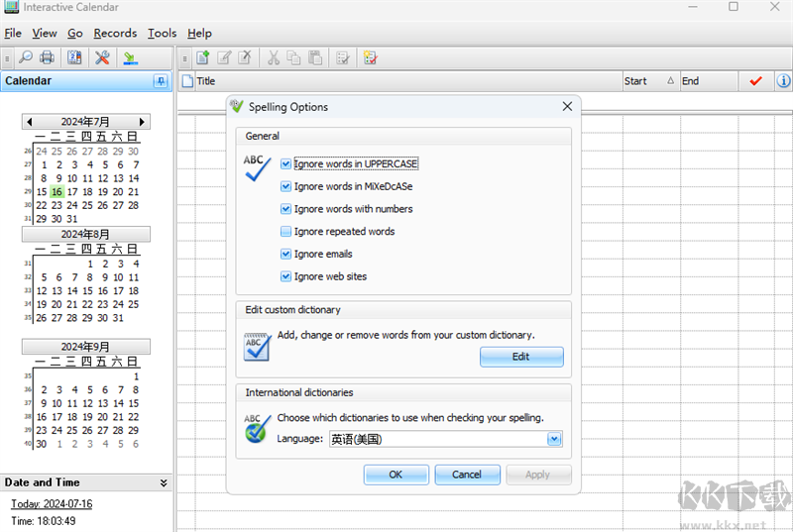Cancel the Spelling Options dialog

pyautogui.click(x=467, y=475)
